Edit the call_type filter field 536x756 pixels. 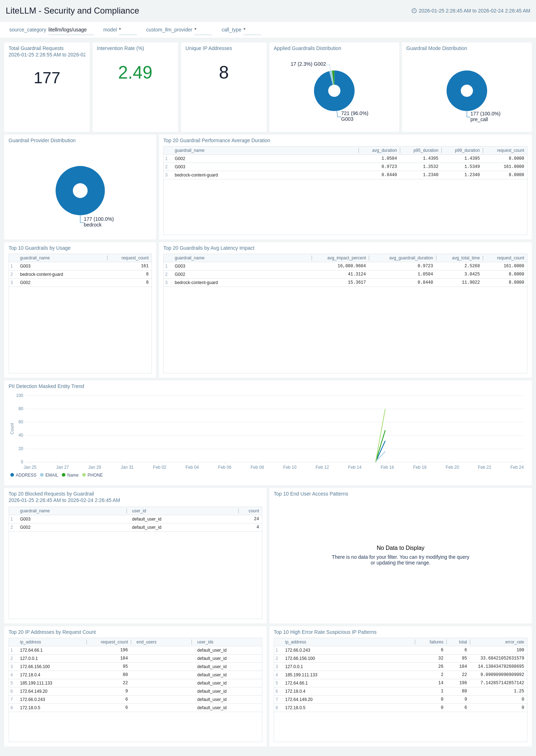pyautogui.click(x=252, y=30)
